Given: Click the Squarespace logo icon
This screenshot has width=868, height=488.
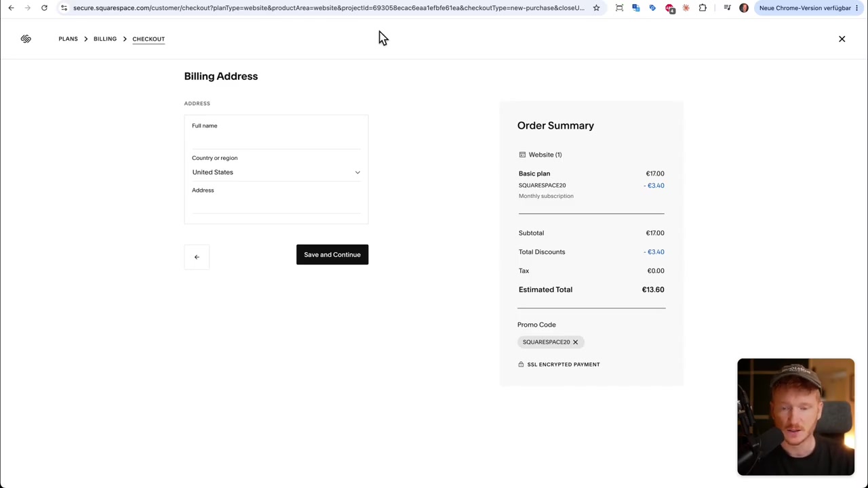Looking at the screenshot, I should pyautogui.click(x=26, y=39).
